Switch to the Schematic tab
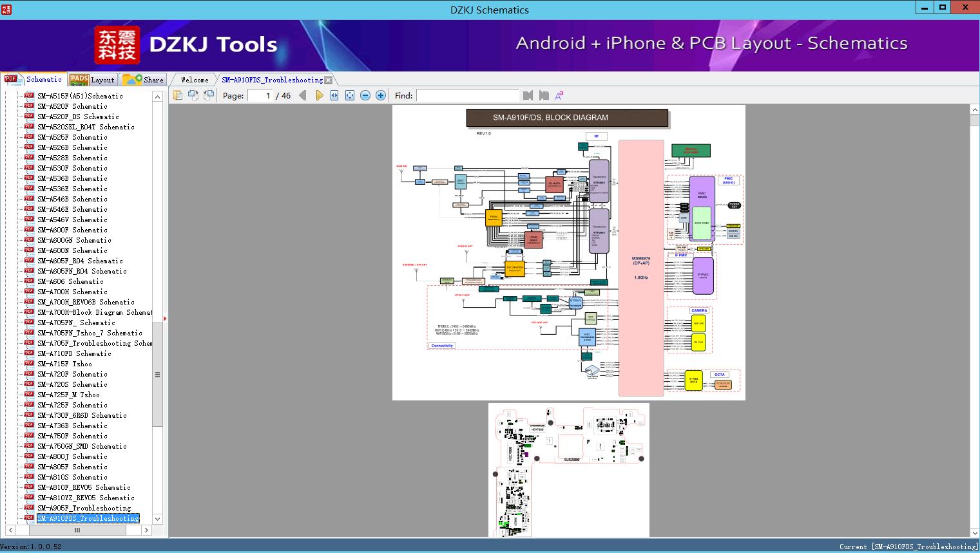This screenshot has width=980, height=553. coord(34,79)
